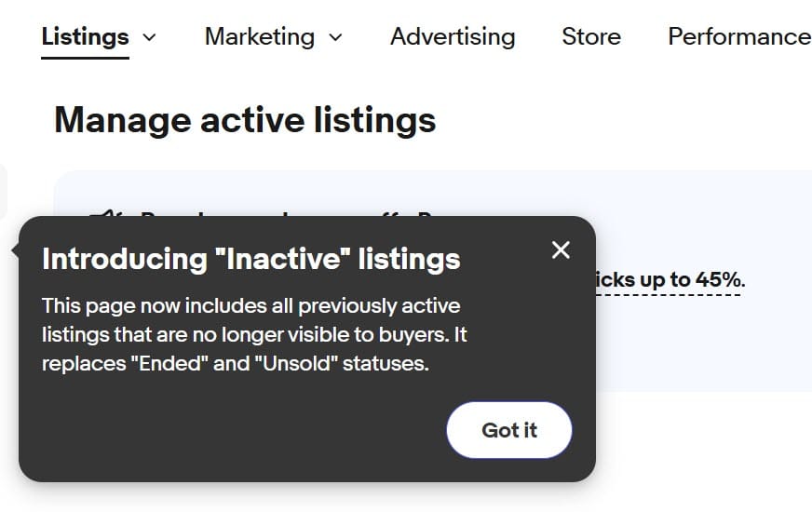812x512 pixels.
Task: Click the tooltip description paragraph
Action: pyautogui.click(x=253, y=334)
